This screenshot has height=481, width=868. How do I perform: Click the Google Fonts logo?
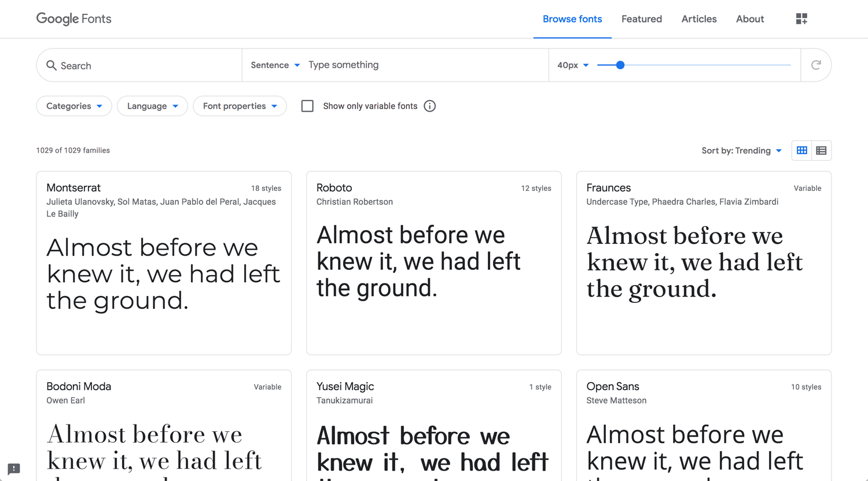(x=73, y=18)
